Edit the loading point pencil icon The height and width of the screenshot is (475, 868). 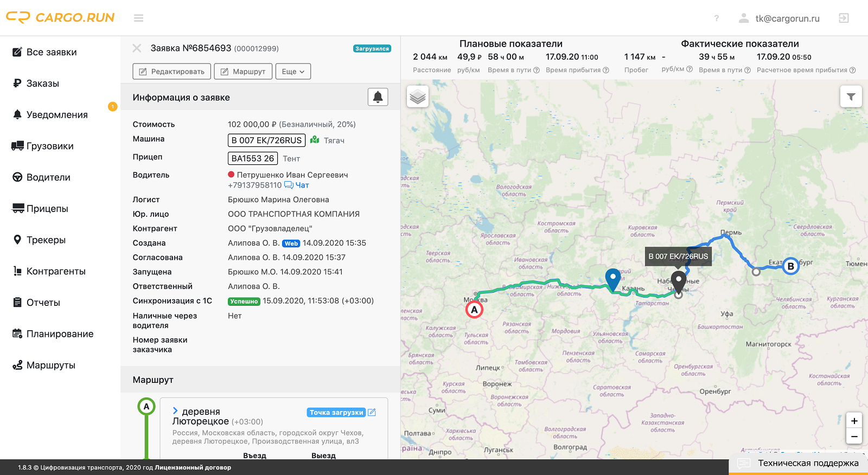(372, 413)
